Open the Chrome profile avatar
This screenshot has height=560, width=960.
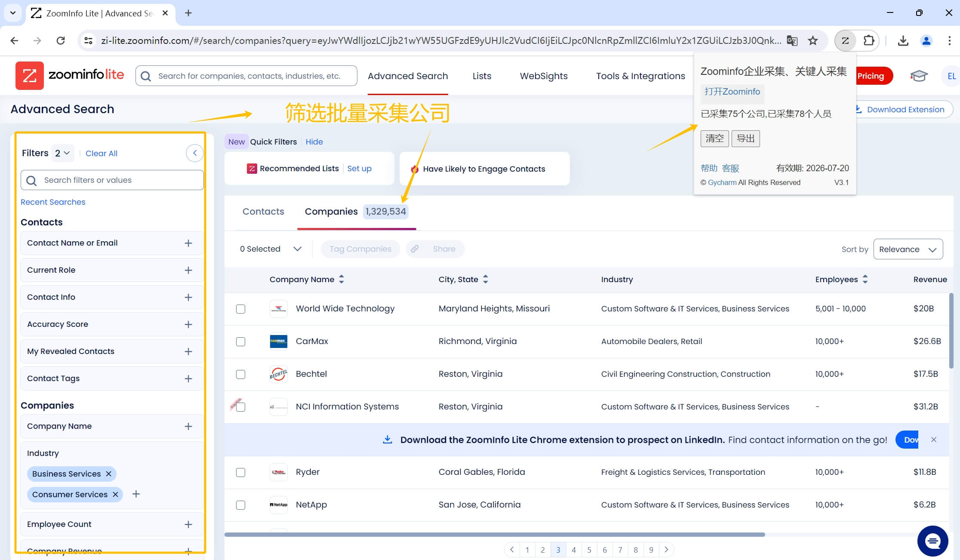coord(926,40)
